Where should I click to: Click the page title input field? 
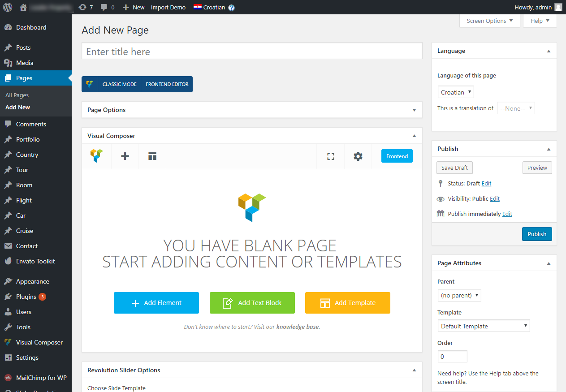click(252, 52)
